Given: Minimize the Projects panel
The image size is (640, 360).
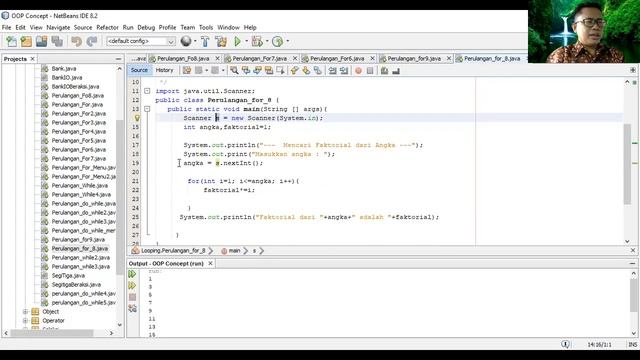Looking at the screenshot, I should (x=118, y=59).
